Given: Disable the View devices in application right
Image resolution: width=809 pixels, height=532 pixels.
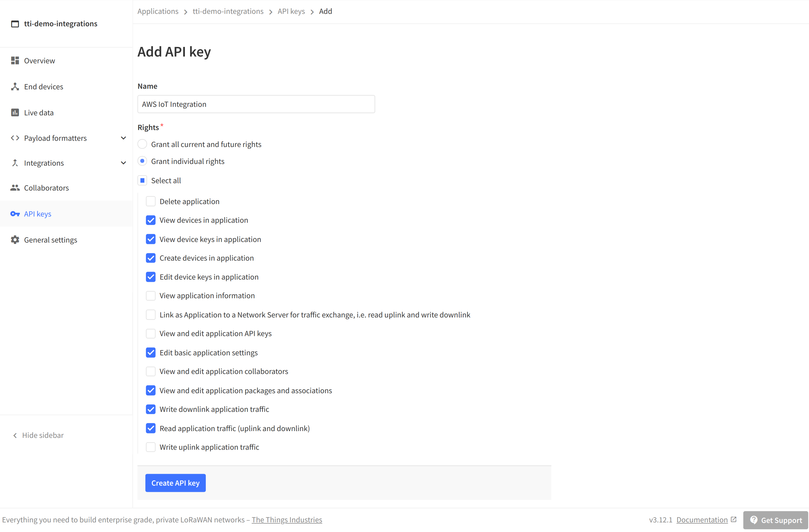Looking at the screenshot, I should point(151,220).
